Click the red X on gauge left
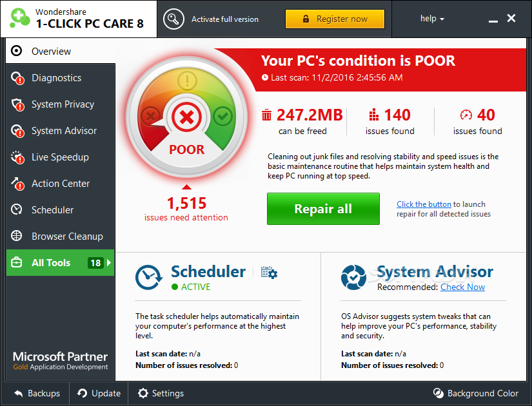The image size is (532, 406). tap(151, 117)
